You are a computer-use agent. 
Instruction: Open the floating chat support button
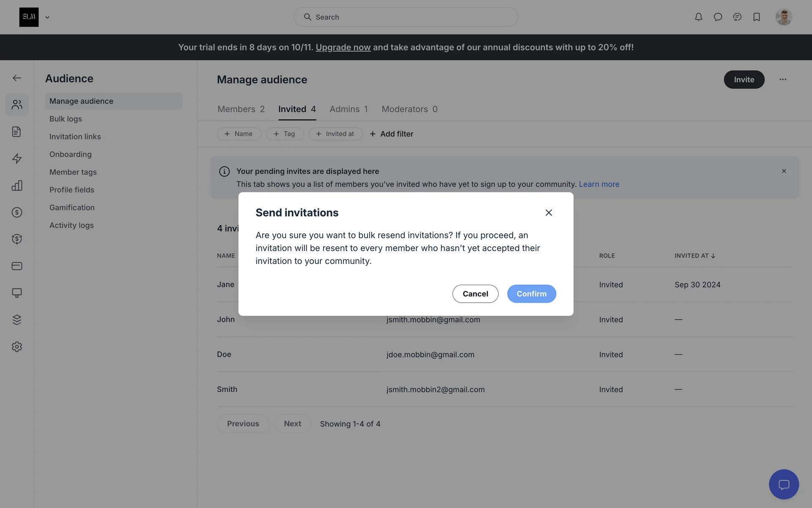[x=784, y=484]
